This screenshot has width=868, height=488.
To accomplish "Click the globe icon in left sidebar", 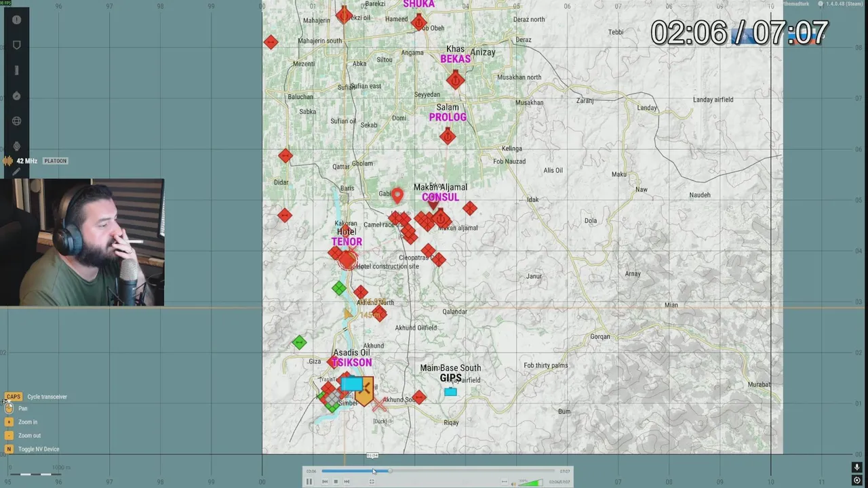I will (16, 121).
